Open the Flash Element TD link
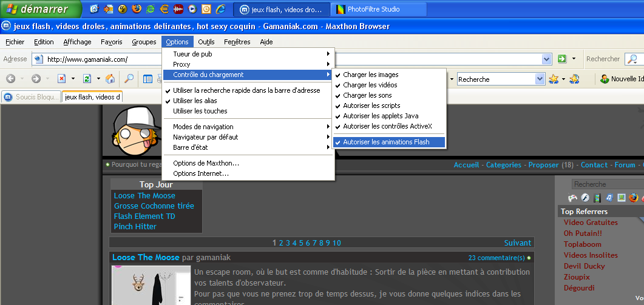The height and width of the screenshot is (305, 644). coord(144,216)
